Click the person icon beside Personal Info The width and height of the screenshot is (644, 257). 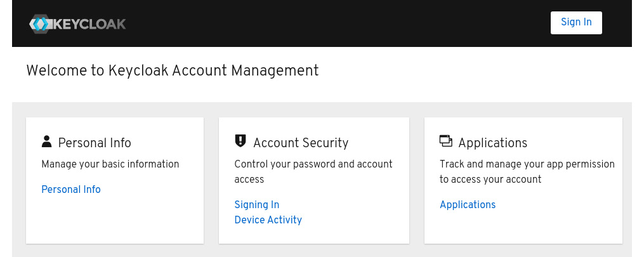pos(47,142)
